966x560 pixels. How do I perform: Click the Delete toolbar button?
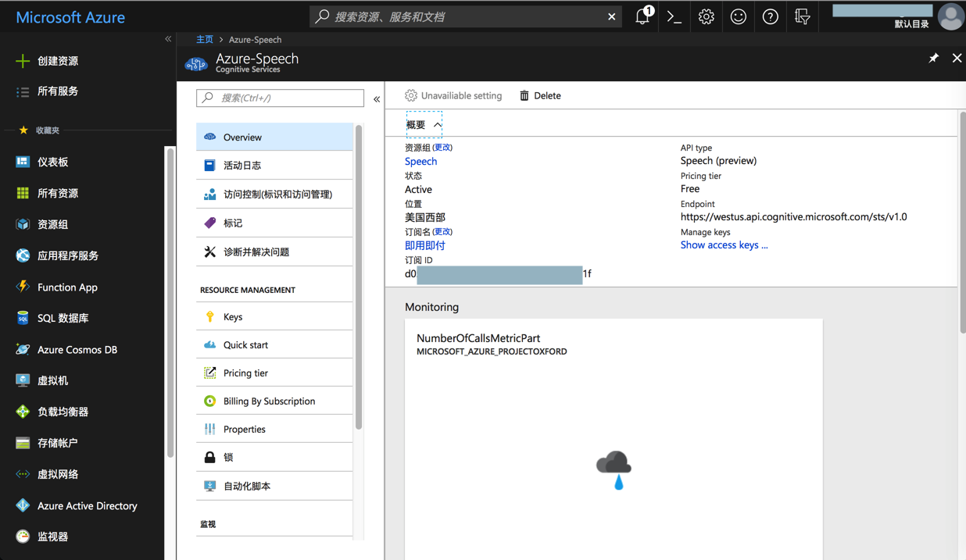coord(540,95)
